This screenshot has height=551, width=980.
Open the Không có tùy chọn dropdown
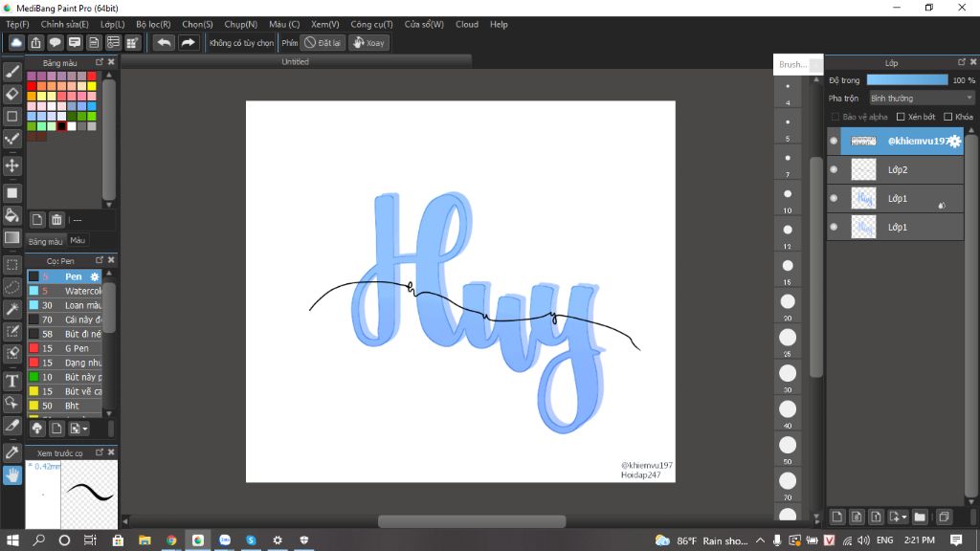241,43
